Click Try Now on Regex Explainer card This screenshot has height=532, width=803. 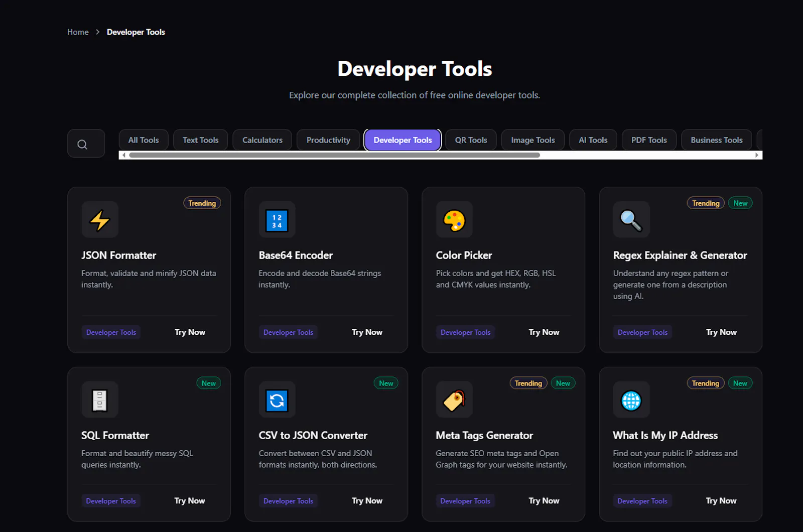click(721, 332)
